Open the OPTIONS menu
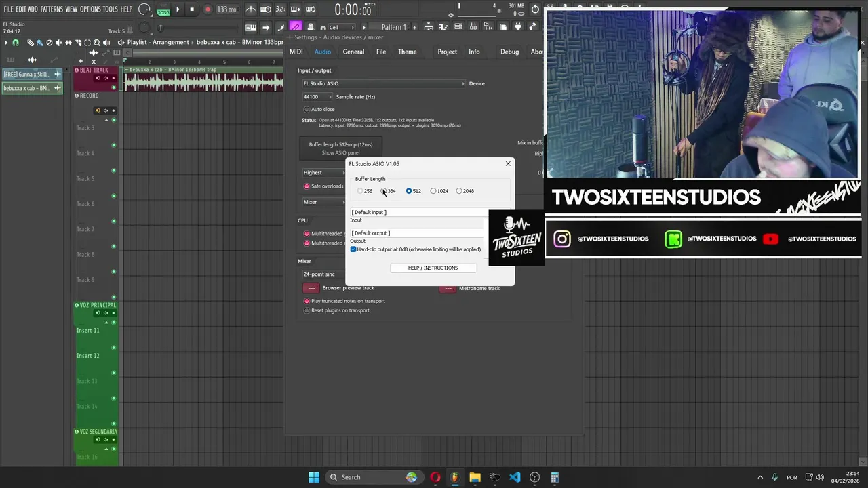This screenshot has height=488, width=868. tap(90, 9)
